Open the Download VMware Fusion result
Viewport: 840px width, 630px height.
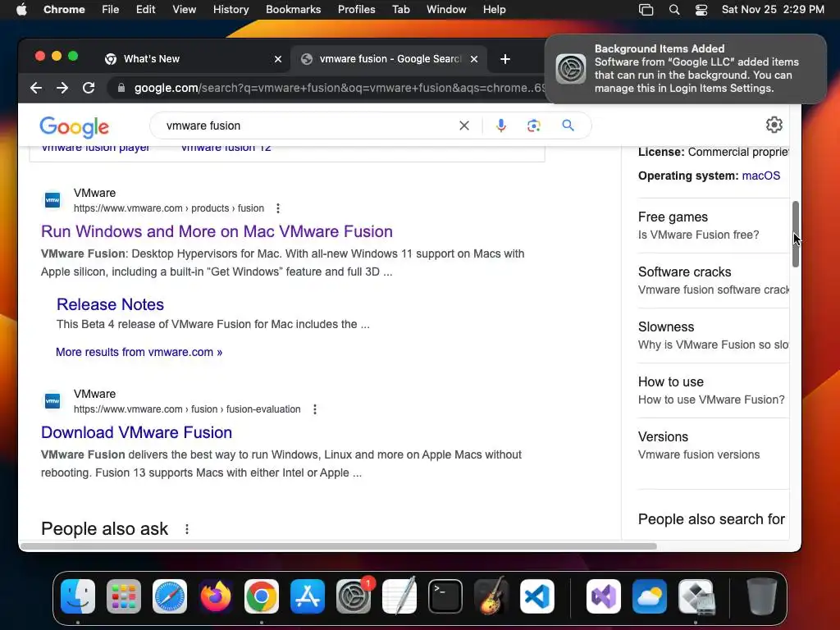(137, 432)
